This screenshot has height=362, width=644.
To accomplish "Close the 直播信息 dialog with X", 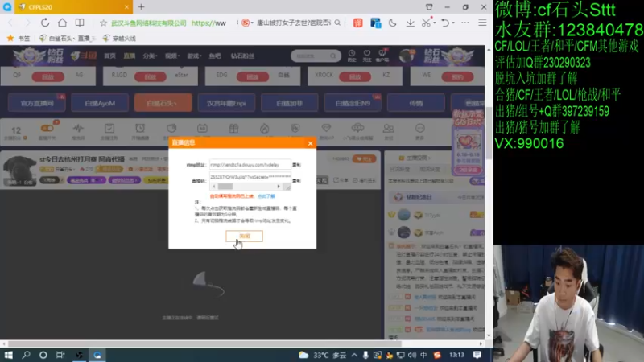I will [x=311, y=143].
